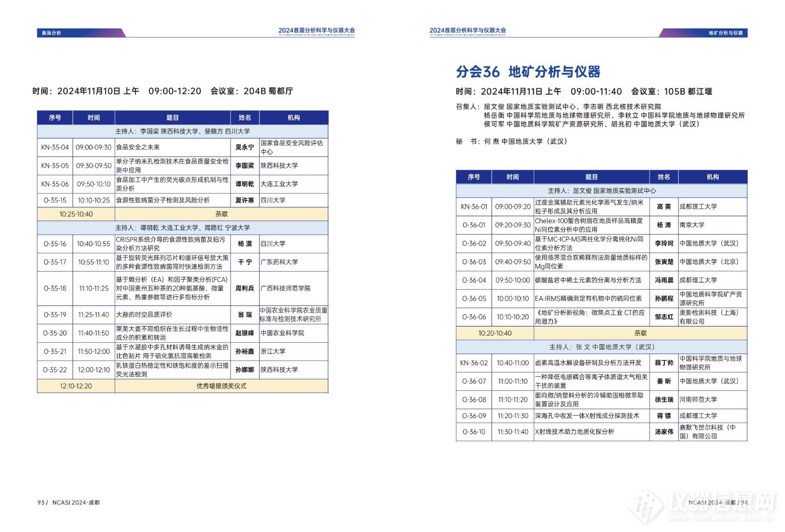Select the institution '大连工业大学' in KN-35-06 row

pyautogui.click(x=279, y=184)
